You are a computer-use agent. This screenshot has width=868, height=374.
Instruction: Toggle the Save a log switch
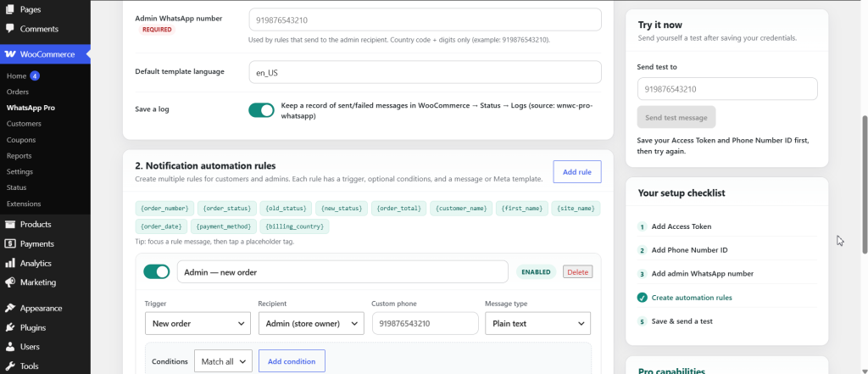point(261,109)
